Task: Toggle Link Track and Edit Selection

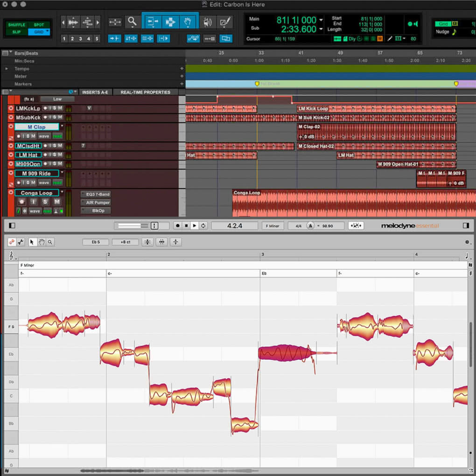Action: tap(147, 39)
